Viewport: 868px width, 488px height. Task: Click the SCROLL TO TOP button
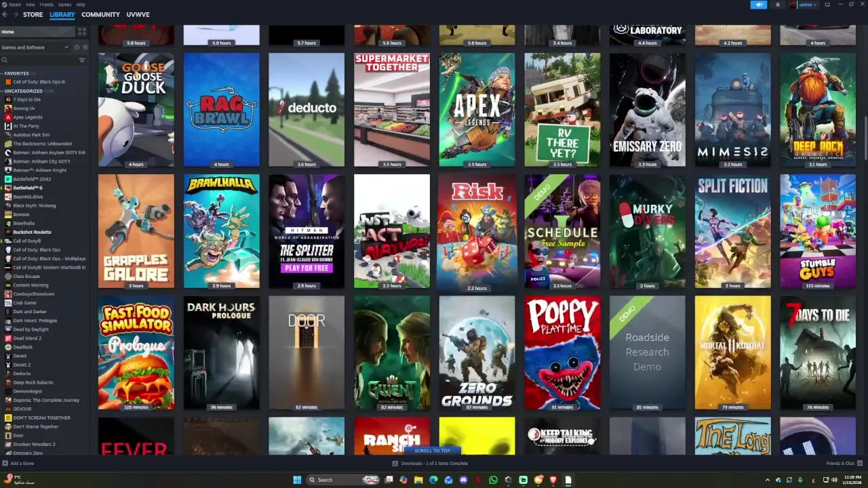coord(432,451)
